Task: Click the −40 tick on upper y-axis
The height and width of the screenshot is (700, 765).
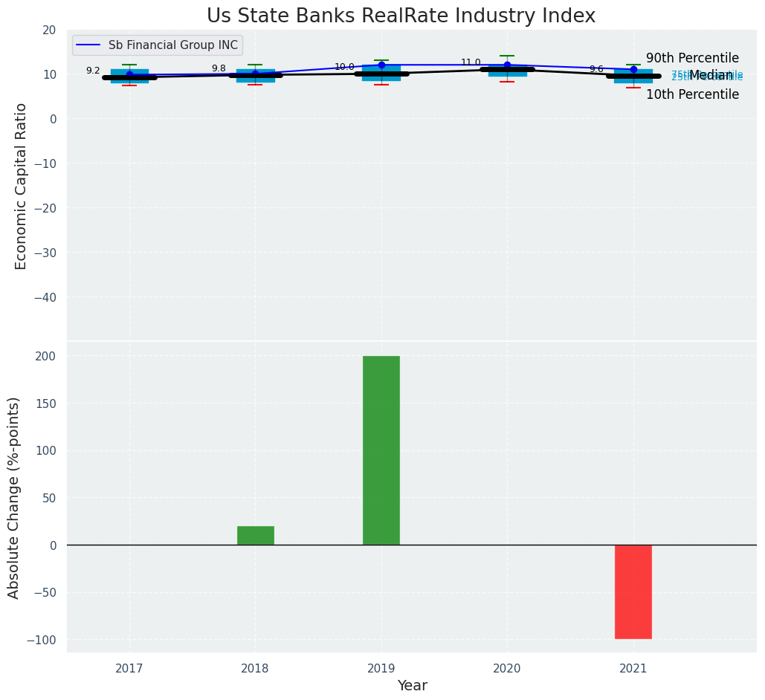Action: 43,297
